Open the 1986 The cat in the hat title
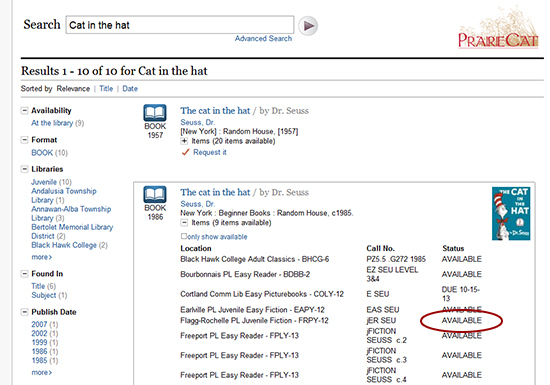Viewport: 550px width, 385px height. click(x=215, y=192)
